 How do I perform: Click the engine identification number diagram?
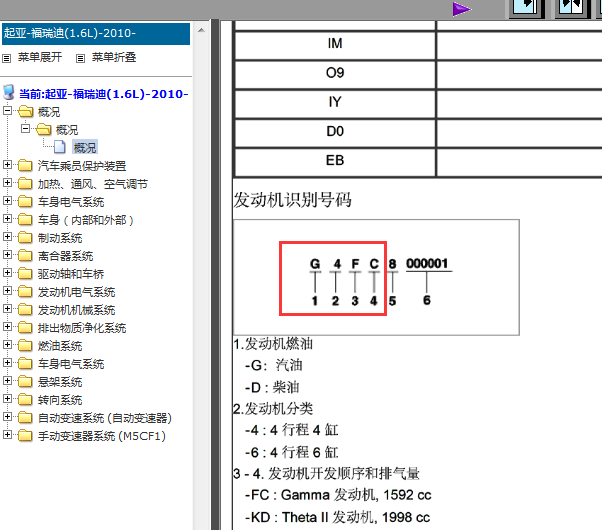coord(376,277)
